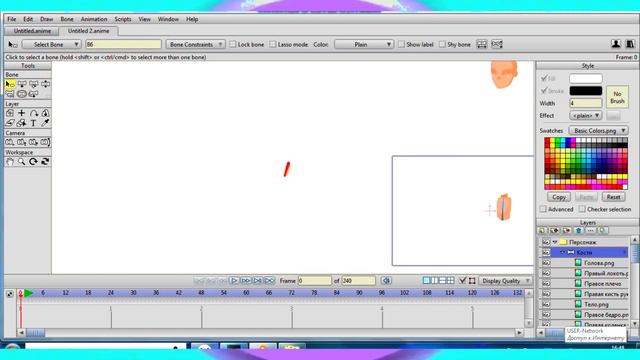The image size is (640, 360).
Task: Enable the Checker selection checkbox
Action: coord(582,209)
